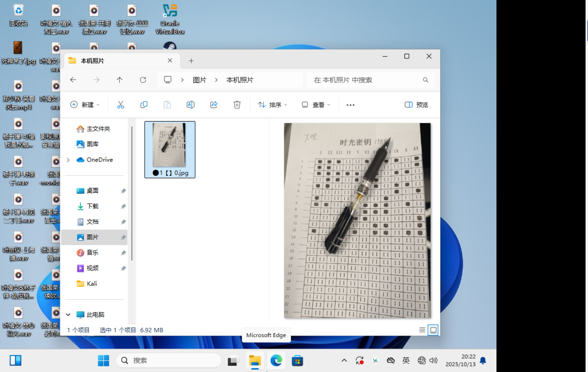The width and height of the screenshot is (588, 372).
Task: Switch to large thumbnails view
Action: [433, 330]
